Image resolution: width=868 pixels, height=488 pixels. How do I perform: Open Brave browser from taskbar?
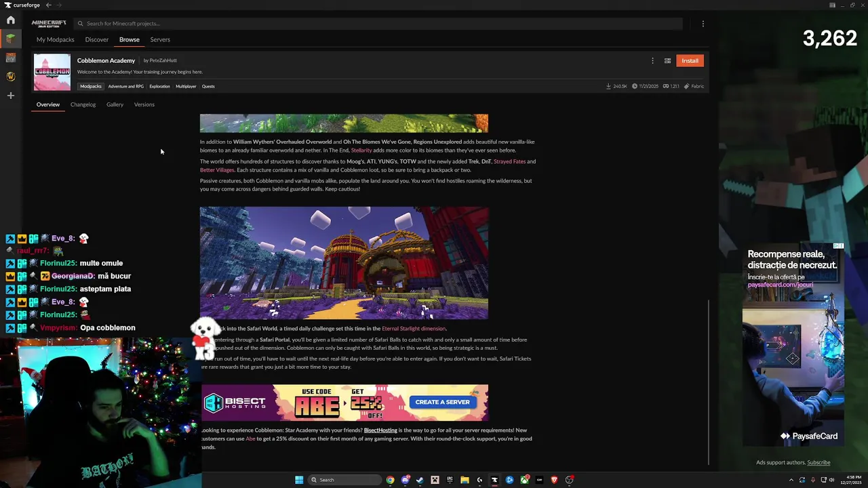554,480
